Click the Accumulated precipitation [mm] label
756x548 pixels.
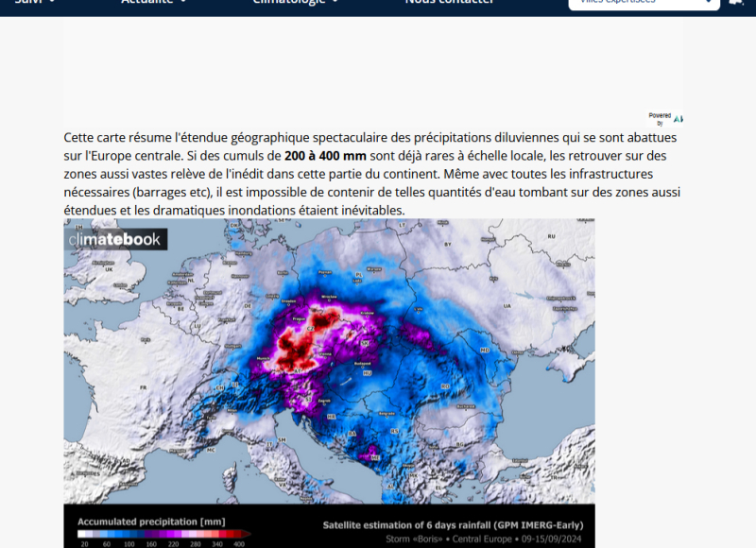tap(150, 521)
